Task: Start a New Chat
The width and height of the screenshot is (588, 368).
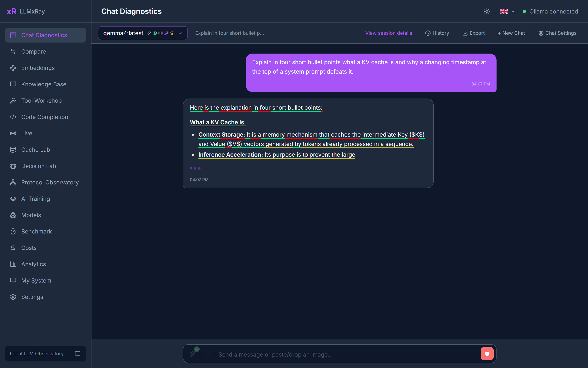Action: [511, 33]
